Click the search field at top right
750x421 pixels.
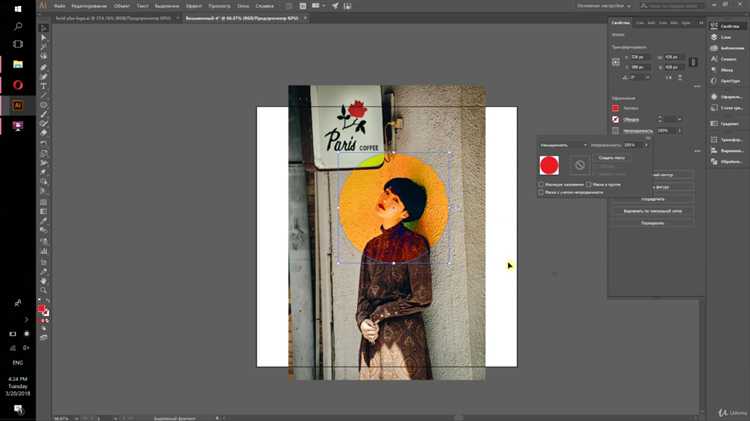(672, 6)
